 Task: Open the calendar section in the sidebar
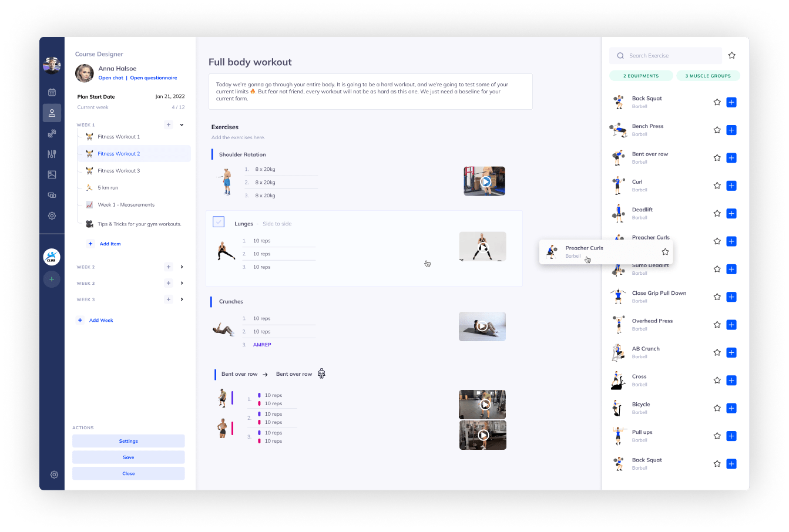click(x=52, y=92)
